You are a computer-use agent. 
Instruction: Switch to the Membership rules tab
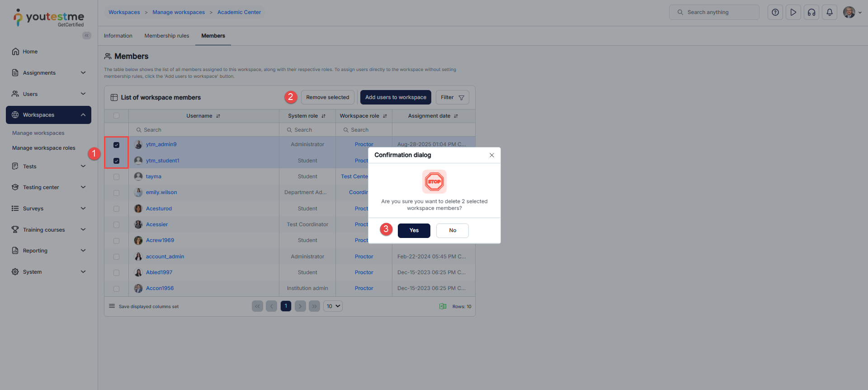coord(167,36)
